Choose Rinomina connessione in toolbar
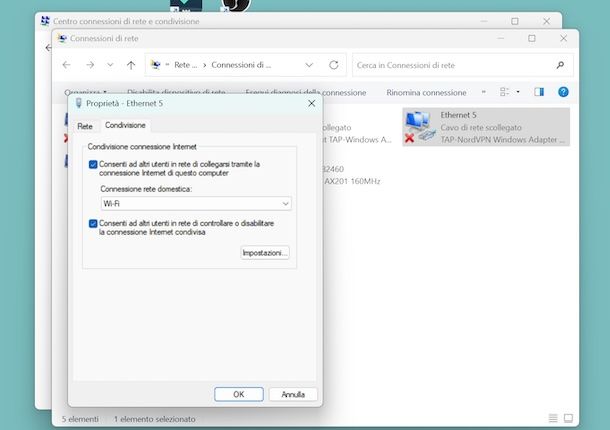This screenshot has height=430, width=610. tap(426, 93)
